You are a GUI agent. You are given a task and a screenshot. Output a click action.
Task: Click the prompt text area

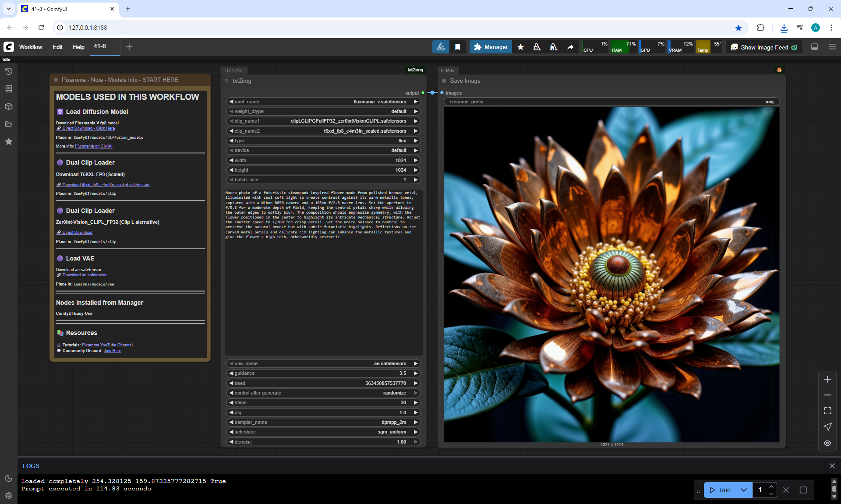click(x=323, y=271)
